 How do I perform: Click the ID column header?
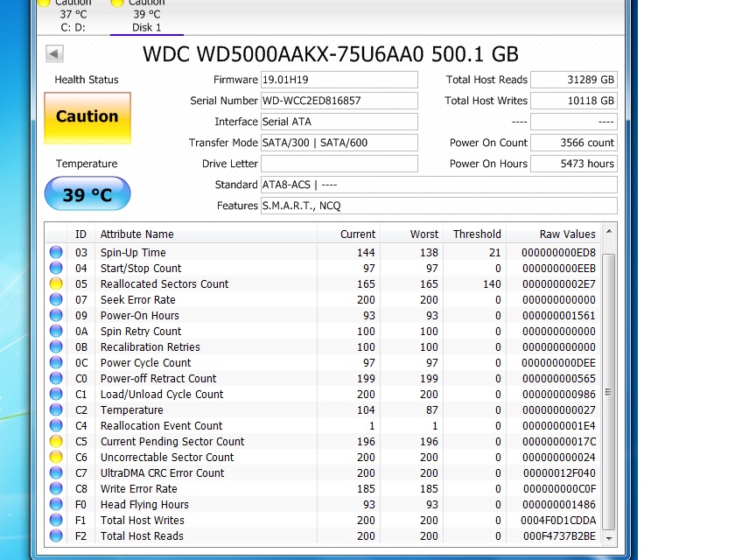tap(80, 234)
